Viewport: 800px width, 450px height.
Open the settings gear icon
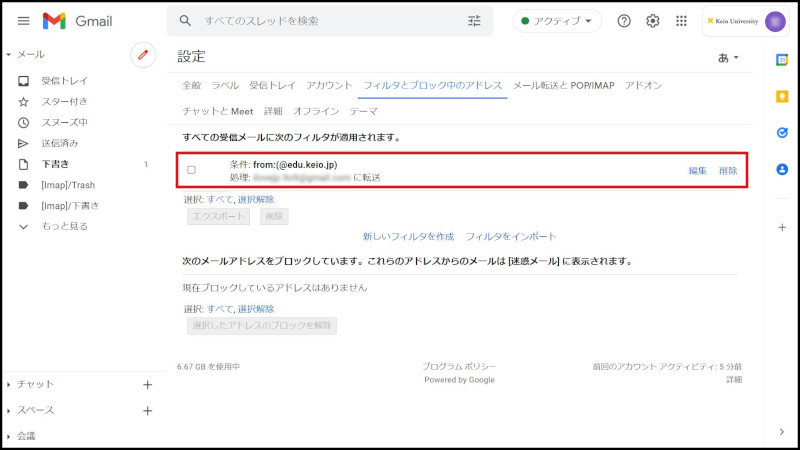(x=653, y=21)
